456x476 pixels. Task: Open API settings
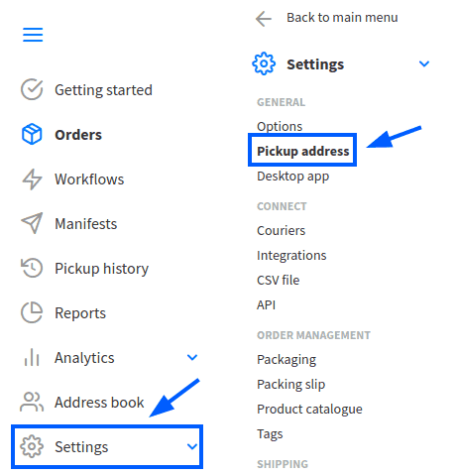pyautogui.click(x=266, y=304)
